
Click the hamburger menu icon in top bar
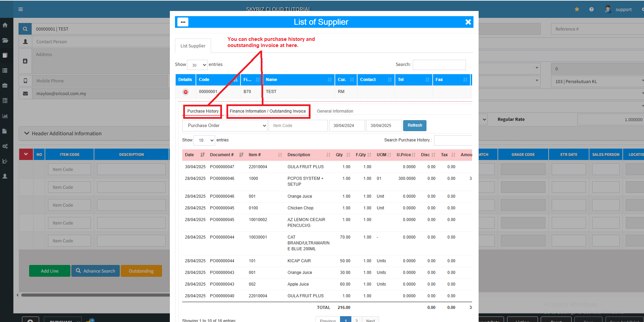(21, 9)
